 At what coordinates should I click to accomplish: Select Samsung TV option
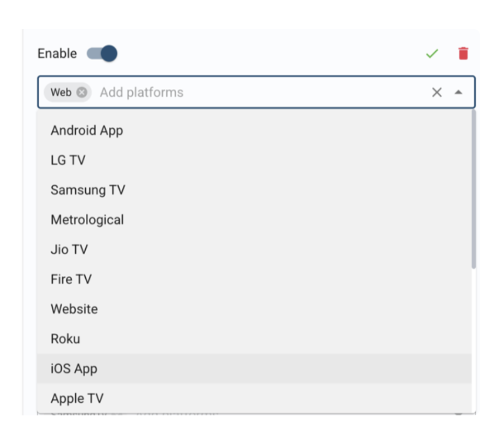click(254, 190)
